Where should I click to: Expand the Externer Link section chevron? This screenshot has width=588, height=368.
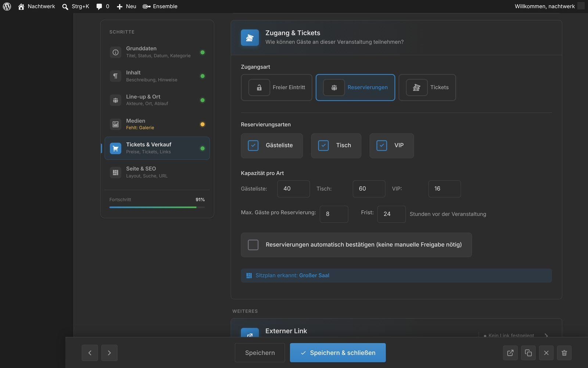[x=546, y=335]
